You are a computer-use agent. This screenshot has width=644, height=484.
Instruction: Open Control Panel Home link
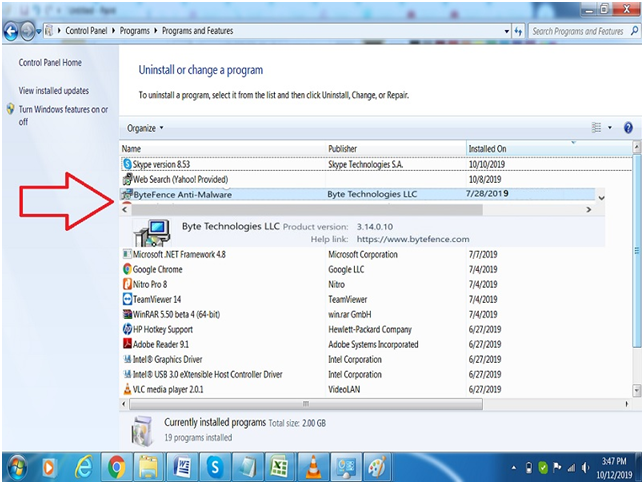coord(50,63)
